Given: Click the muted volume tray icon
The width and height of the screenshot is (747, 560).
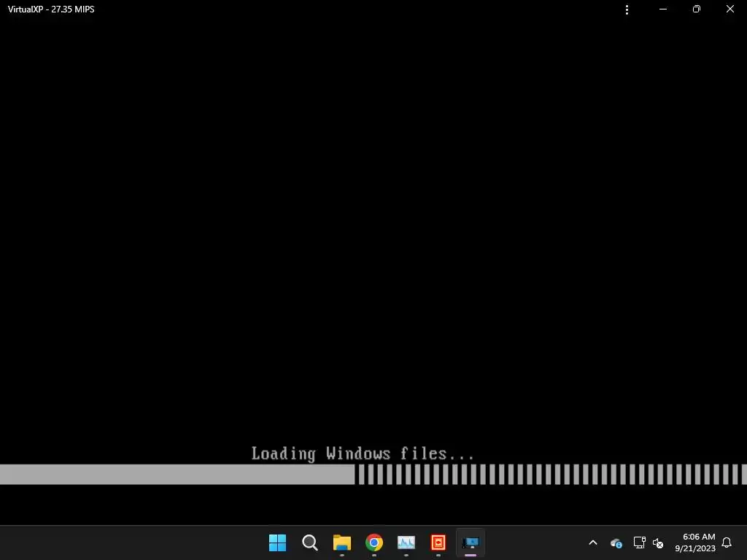Looking at the screenshot, I should pyautogui.click(x=658, y=542).
